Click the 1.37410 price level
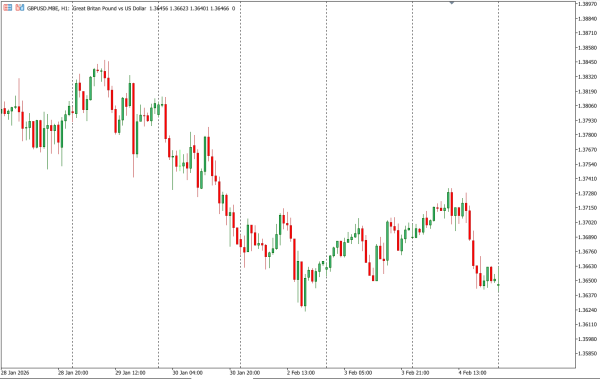 588,178
